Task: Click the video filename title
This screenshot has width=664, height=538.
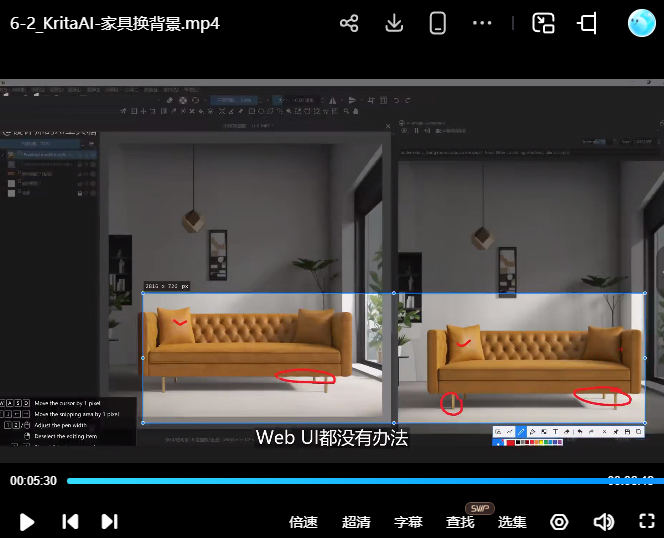Action: click(114, 23)
